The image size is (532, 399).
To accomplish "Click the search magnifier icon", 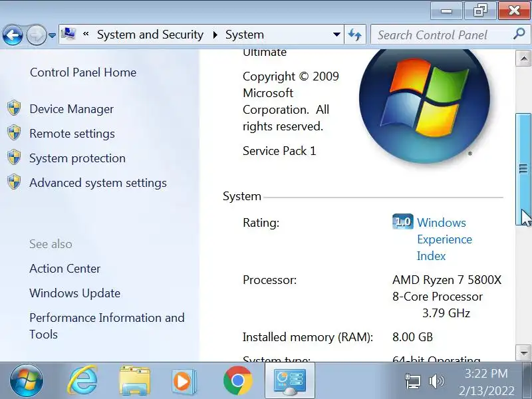I will click(519, 34).
